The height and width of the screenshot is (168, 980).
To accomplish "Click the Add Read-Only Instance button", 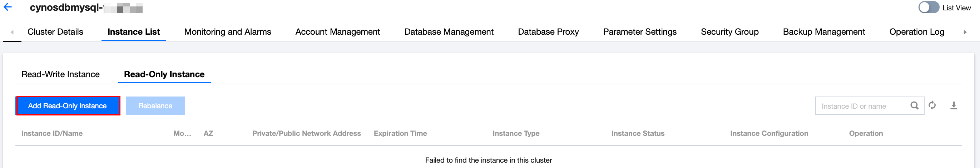I will click(x=68, y=106).
